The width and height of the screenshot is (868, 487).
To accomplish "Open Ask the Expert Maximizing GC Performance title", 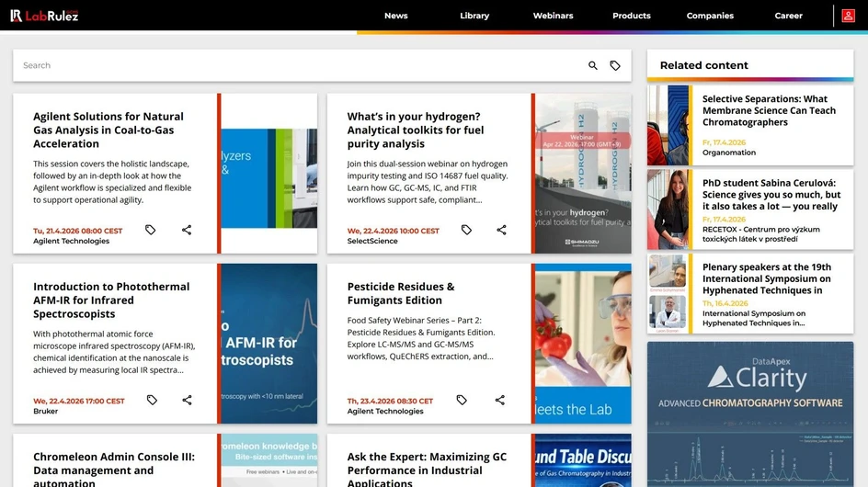I will click(427, 470).
